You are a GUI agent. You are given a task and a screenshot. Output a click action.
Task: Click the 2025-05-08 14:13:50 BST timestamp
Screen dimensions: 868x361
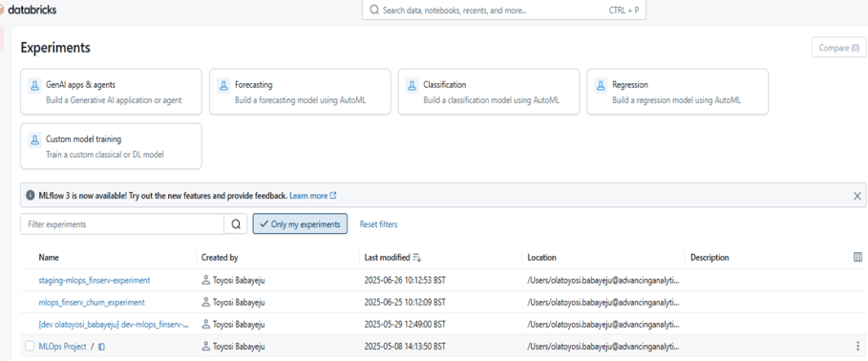[405, 347]
